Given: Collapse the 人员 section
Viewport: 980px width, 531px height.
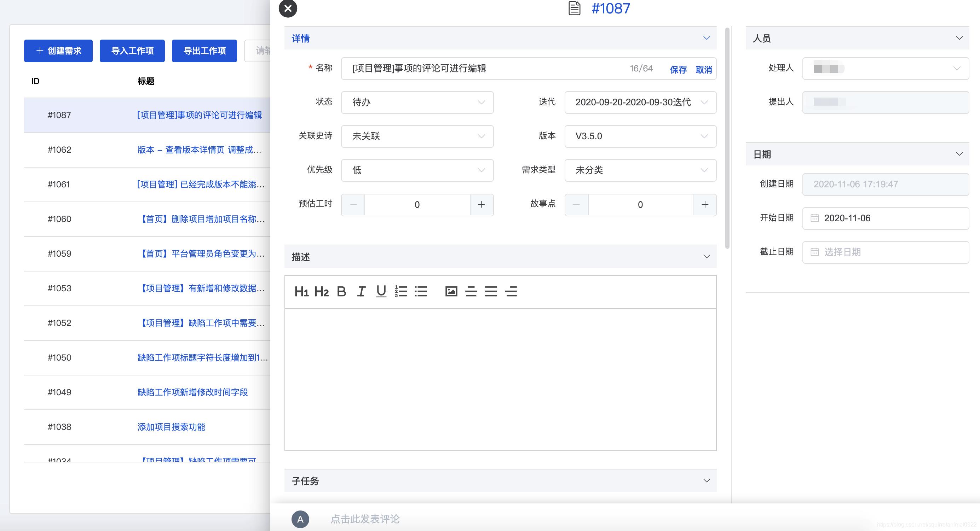Looking at the screenshot, I should pos(959,38).
